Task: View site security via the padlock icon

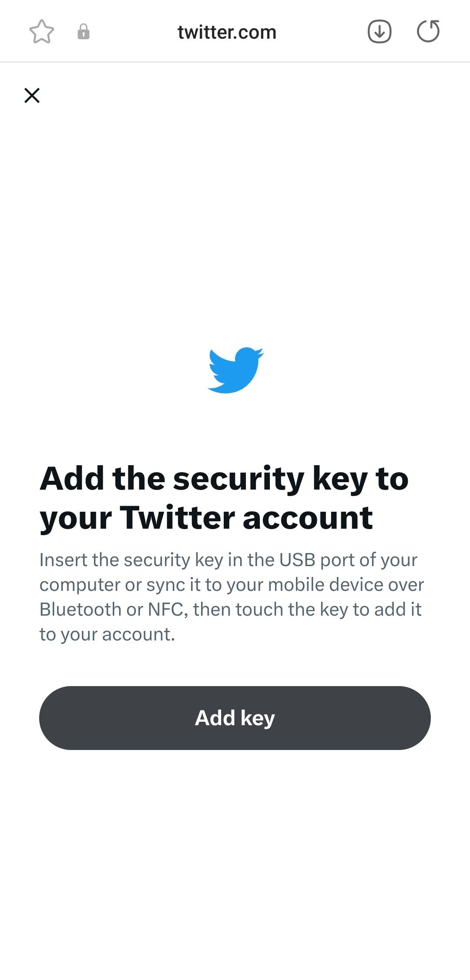Action: point(84,32)
